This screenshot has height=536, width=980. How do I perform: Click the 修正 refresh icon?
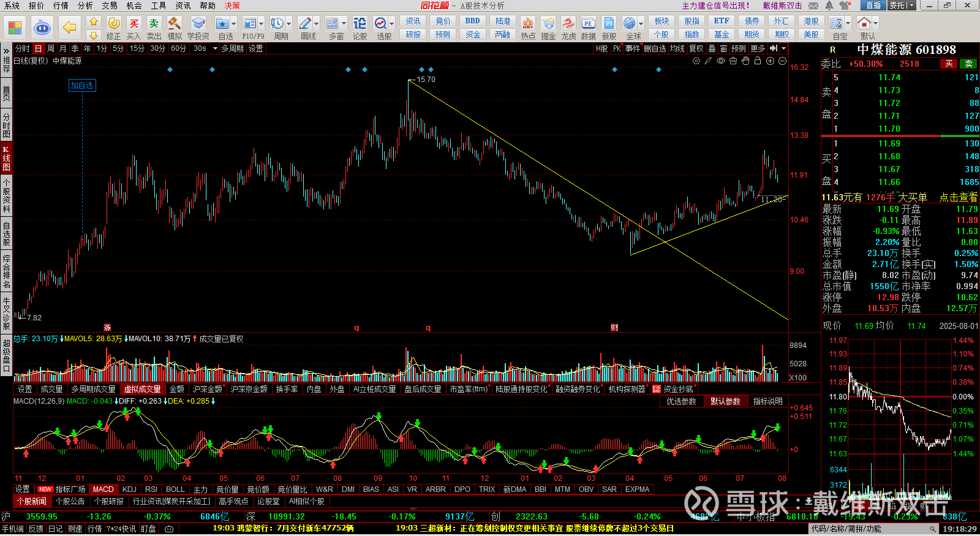(x=114, y=28)
